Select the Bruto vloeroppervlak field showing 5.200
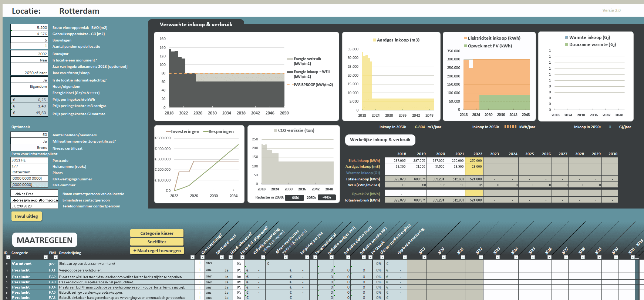 tap(29, 27)
